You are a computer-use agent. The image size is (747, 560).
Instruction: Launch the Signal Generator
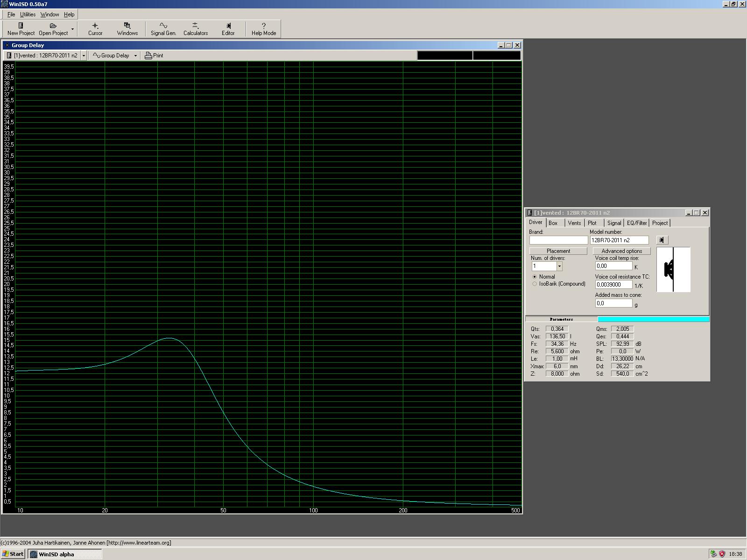coord(163,26)
